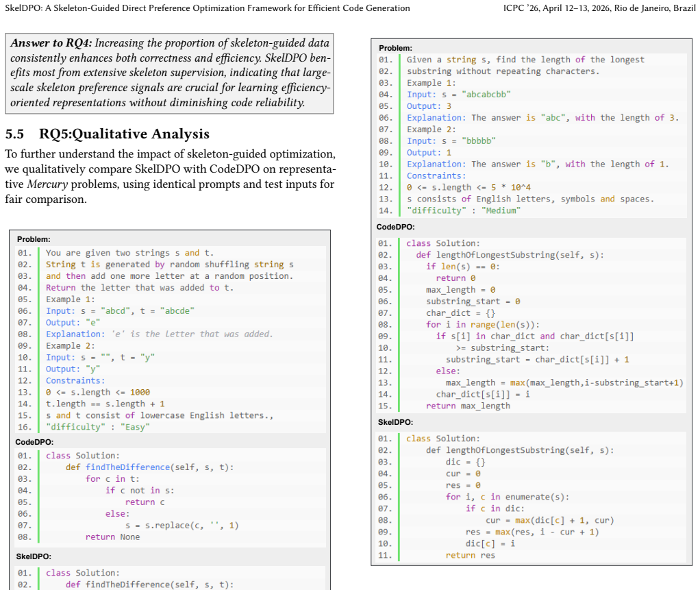Click the line 'substring_start = char_dict[s[i]] + 1'

point(538,359)
